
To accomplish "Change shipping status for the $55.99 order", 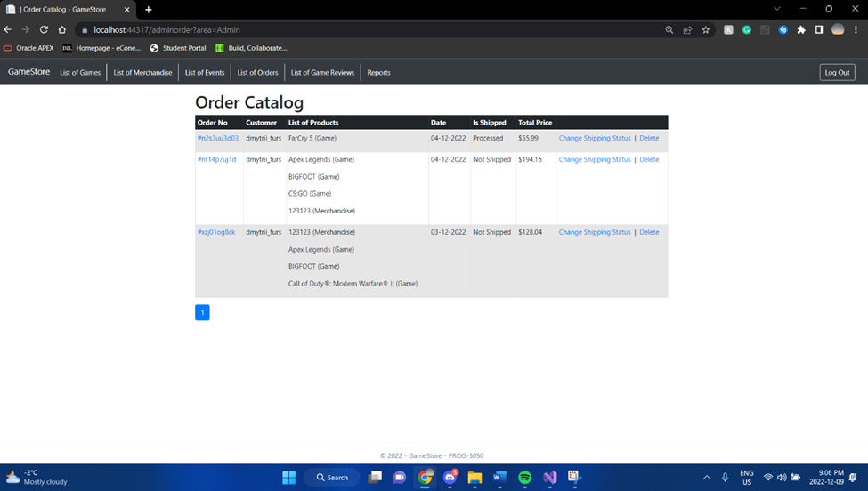I will coord(595,138).
